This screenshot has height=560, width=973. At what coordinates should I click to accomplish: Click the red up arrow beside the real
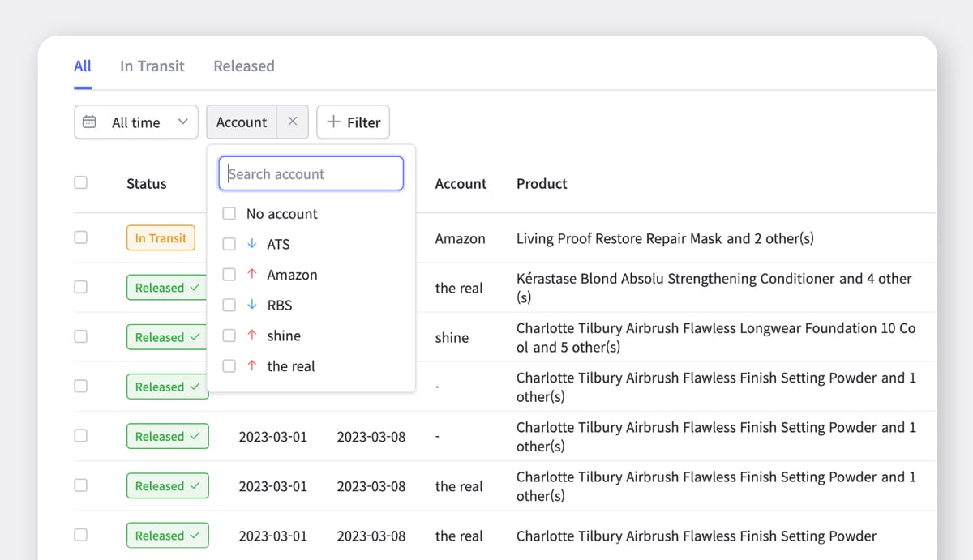[252, 366]
